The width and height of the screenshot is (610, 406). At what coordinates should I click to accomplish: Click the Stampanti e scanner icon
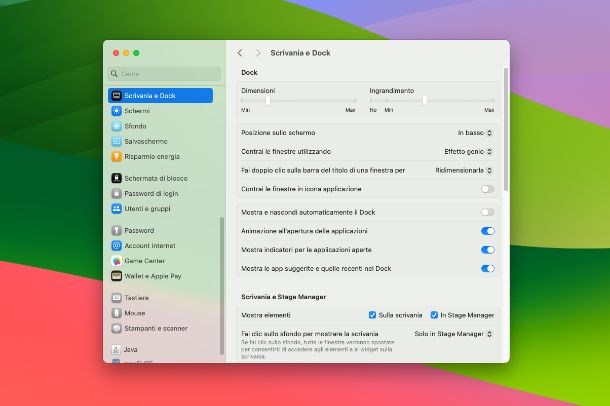tap(116, 328)
